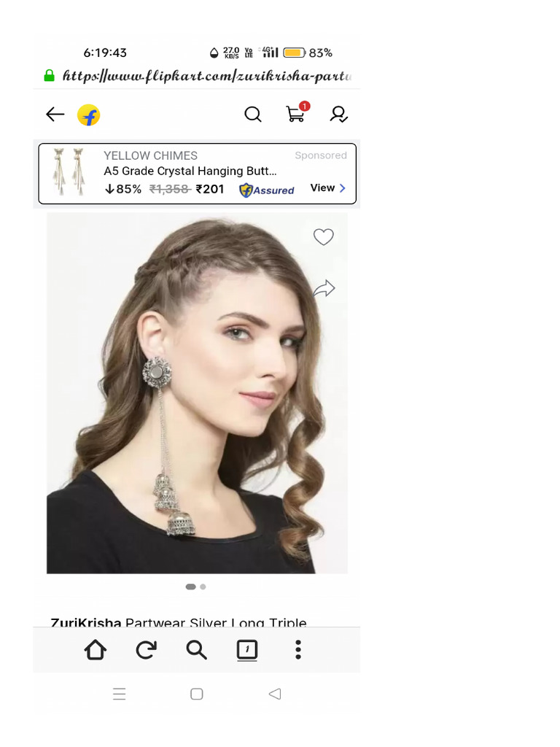
Task: Tap the main earring product photo
Action: 197,393
